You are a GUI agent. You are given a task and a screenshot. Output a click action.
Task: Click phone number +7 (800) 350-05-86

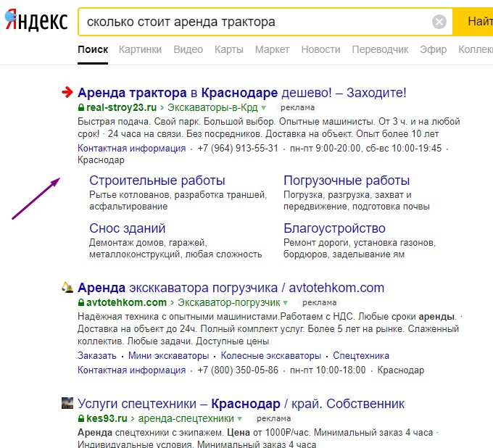click(x=238, y=370)
